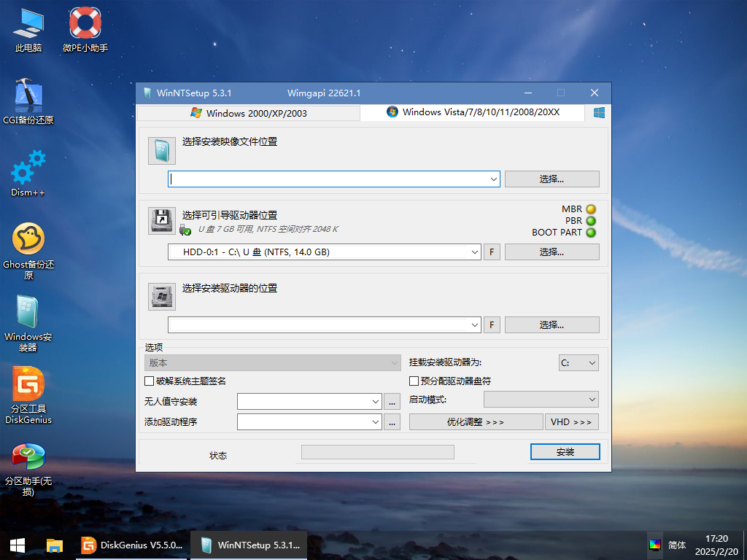Click the 安装 button
The width and height of the screenshot is (747, 560).
pos(565,452)
